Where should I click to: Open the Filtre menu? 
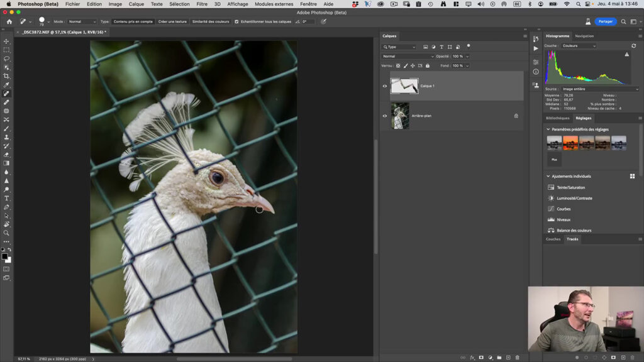click(202, 4)
